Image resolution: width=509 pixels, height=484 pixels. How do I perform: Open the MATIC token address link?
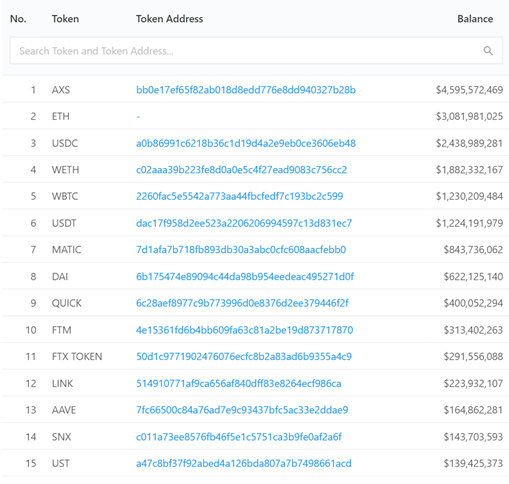point(241,250)
